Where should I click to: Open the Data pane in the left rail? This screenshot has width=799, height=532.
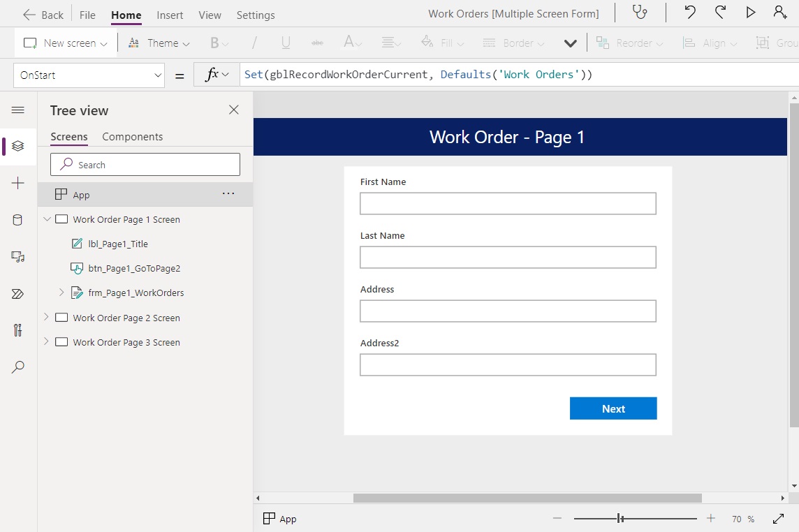(x=17, y=220)
